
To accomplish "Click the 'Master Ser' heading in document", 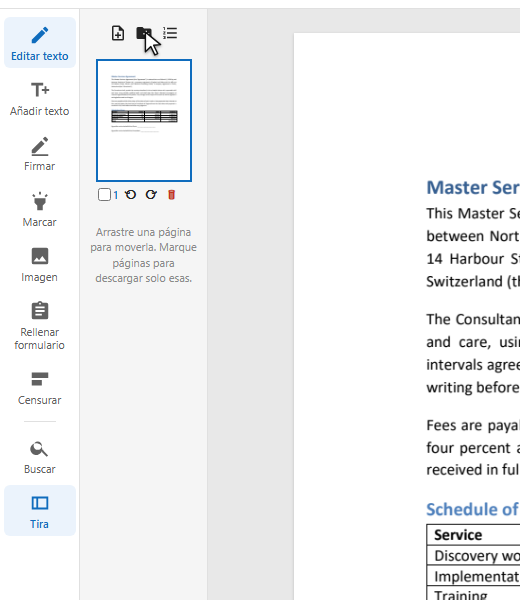I will [x=473, y=188].
